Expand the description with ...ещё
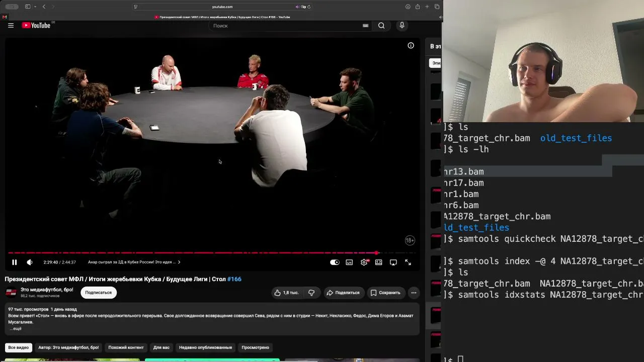Image resolution: width=644 pixels, height=362 pixels. point(16,328)
